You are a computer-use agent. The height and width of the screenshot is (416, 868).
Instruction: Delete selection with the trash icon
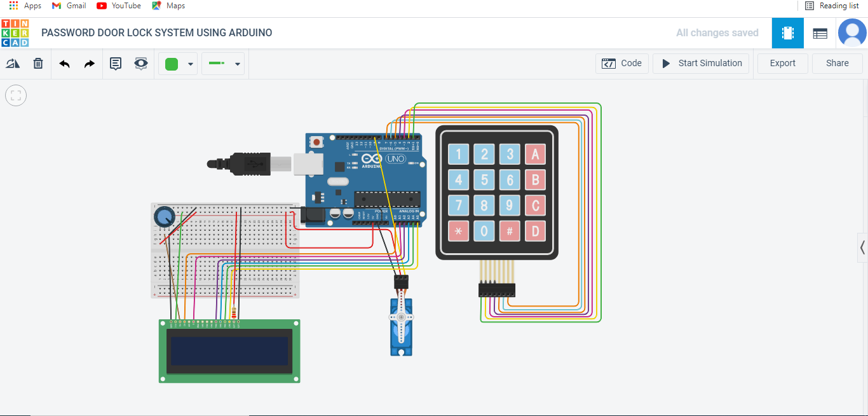38,64
